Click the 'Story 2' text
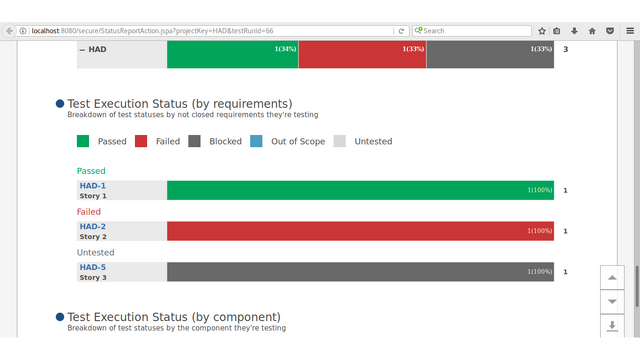The width and height of the screenshot is (640, 360). tap(93, 237)
